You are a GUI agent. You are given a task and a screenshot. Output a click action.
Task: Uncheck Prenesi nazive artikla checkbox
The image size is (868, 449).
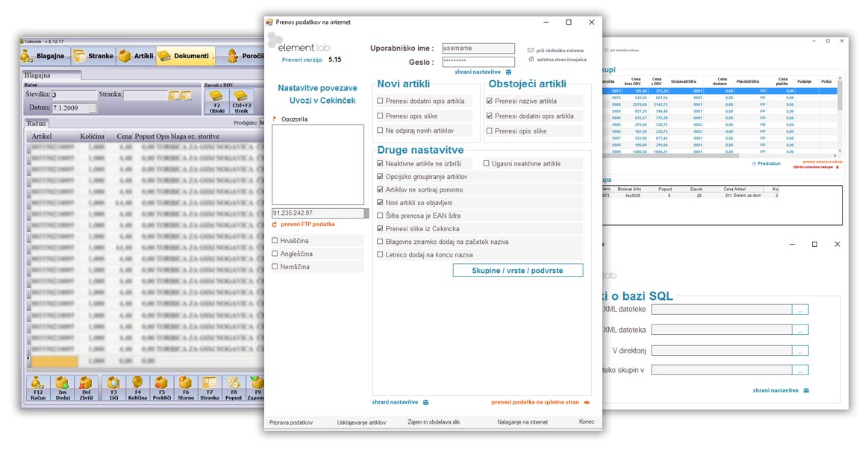click(x=490, y=101)
